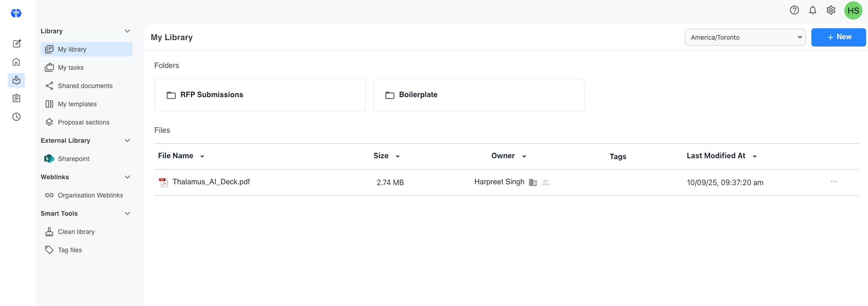Click the help question mark icon

(x=794, y=10)
